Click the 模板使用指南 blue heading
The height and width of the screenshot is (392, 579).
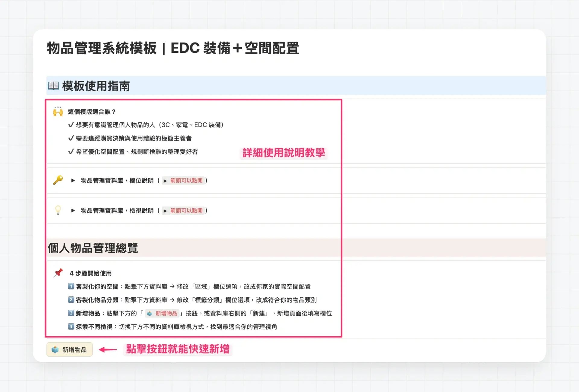[x=96, y=86]
